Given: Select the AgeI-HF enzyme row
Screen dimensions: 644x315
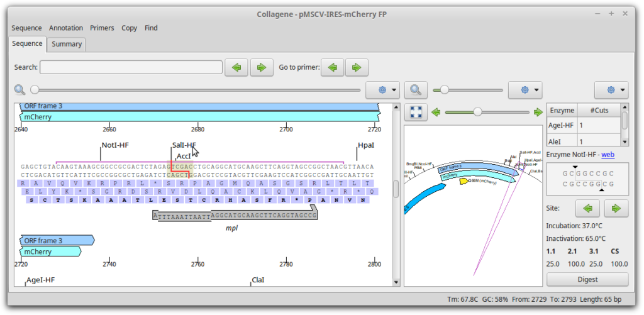Looking at the screenshot, I should tap(584, 126).
